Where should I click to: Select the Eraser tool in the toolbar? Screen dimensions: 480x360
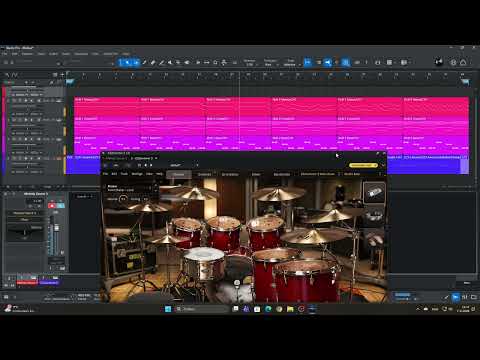point(153,62)
